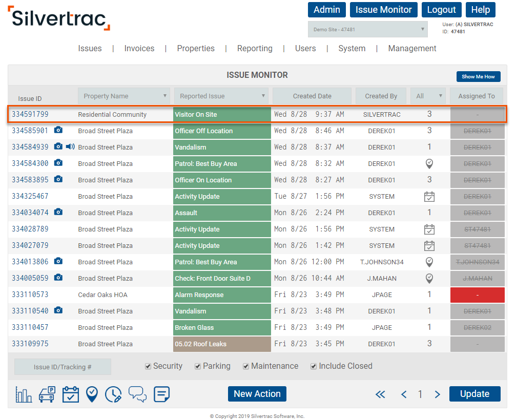Click the 05.02 Roof Leaks issue cell
Viewport: 516px width, 420px height.
(x=222, y=344)
